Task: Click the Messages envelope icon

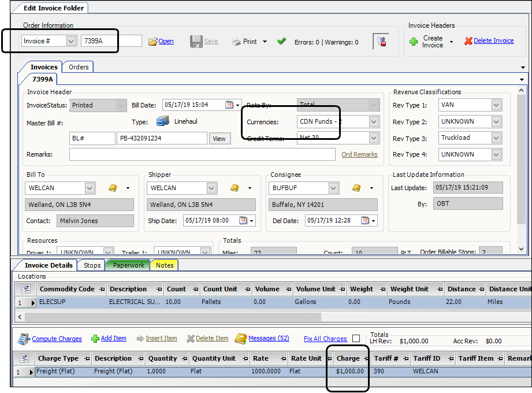Action: point(240,338)
